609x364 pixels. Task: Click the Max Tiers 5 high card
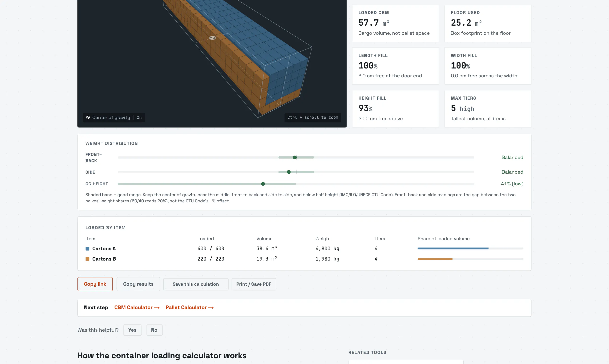[x=488, y=109]
